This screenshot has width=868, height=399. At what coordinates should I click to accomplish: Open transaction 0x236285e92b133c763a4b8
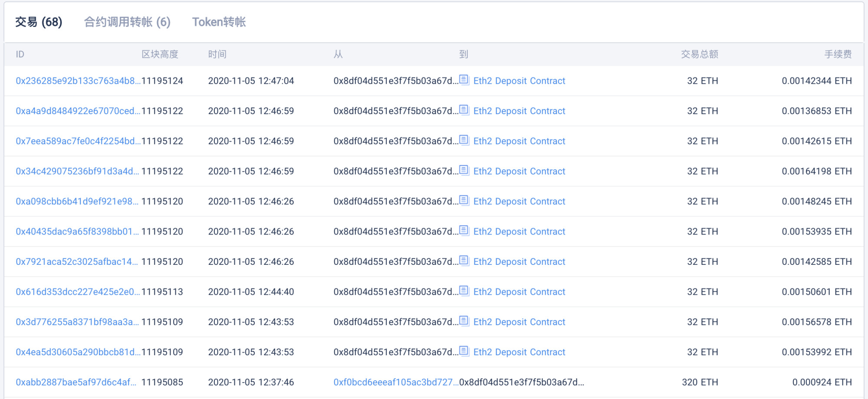(78, 81)
